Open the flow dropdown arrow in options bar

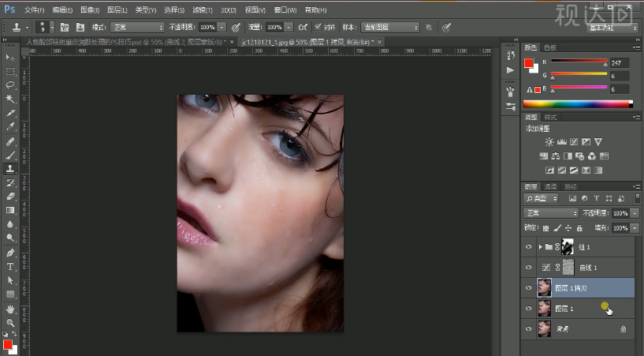[x=288, y=27]
